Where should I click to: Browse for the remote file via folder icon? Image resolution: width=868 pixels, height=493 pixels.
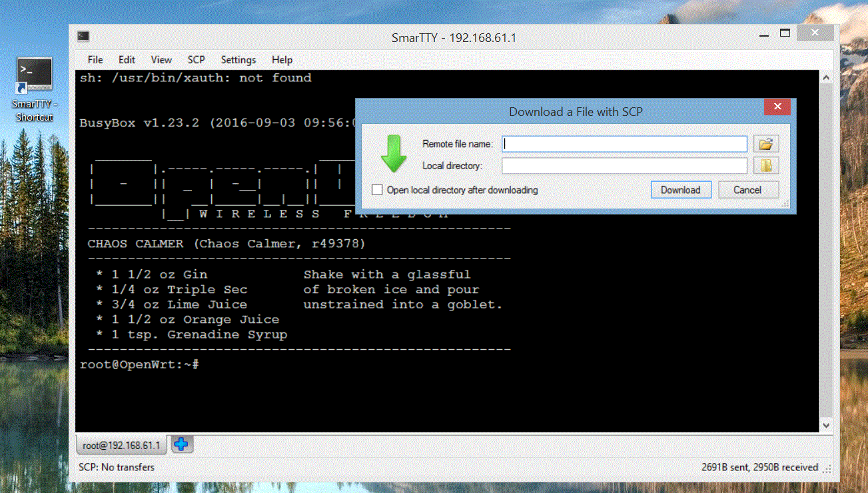[x=766, y=144]
